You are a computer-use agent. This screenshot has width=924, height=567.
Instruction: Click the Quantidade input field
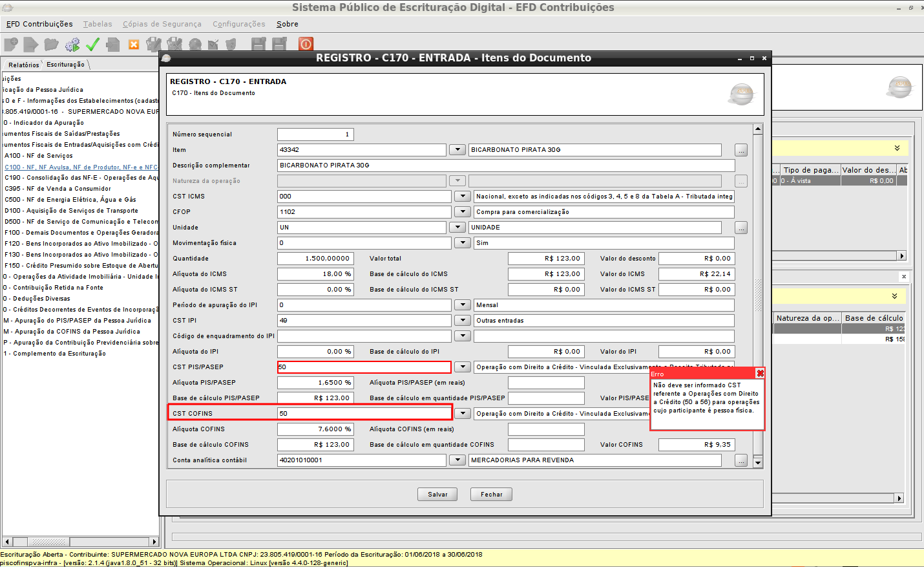315,259
